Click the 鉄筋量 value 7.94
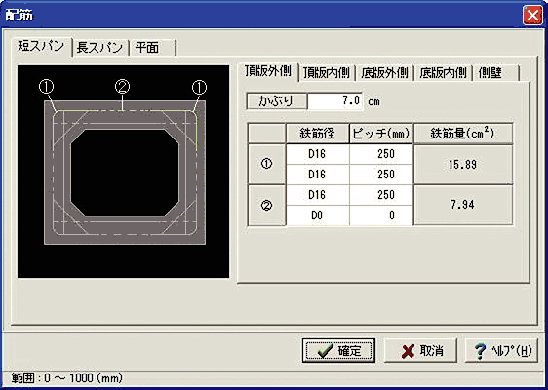Image resolution: width=548 pixels, height=390 pixels. [x=463, y=205]
